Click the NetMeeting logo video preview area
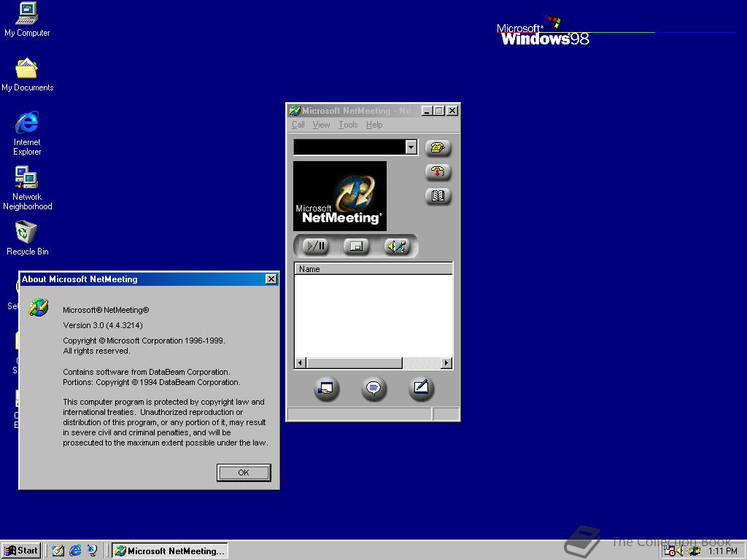This screenshot has width=747, height=560. pos(340,195)
